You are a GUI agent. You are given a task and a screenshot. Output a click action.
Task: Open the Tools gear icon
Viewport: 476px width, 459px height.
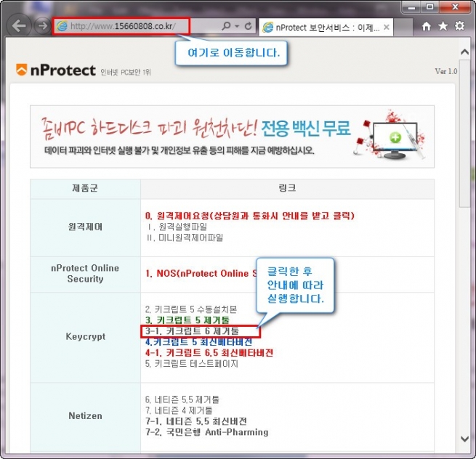coord(459,26)
